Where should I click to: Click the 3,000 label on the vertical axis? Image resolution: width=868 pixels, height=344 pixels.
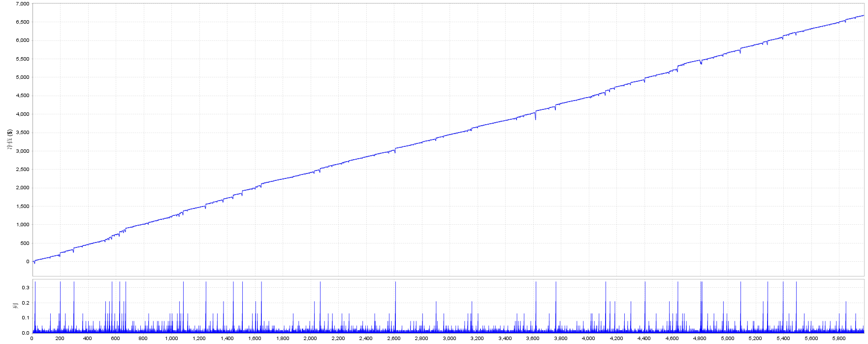coord(23,151)
